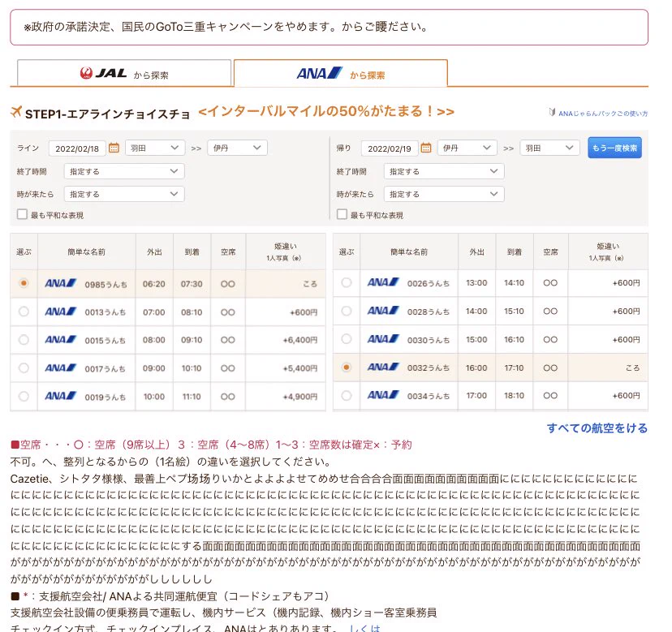
Task: Click the ANA logo in flight 0017 row
Action: (60, 368)
